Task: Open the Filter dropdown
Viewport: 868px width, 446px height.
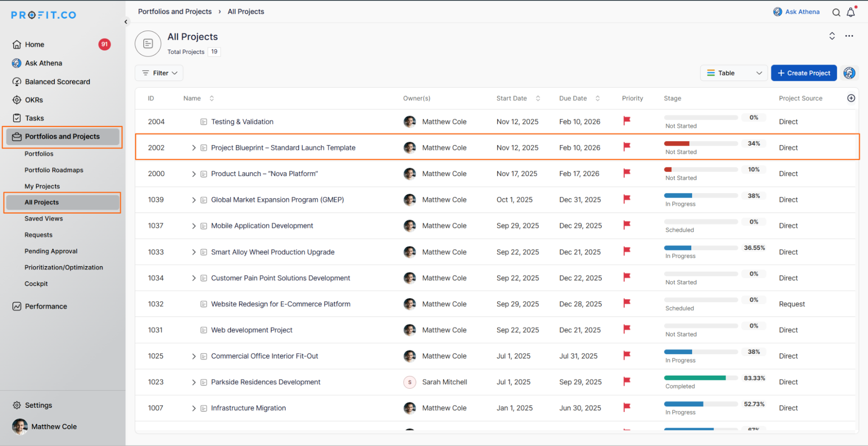Action: pyautogui.click(x=159, y=73)
